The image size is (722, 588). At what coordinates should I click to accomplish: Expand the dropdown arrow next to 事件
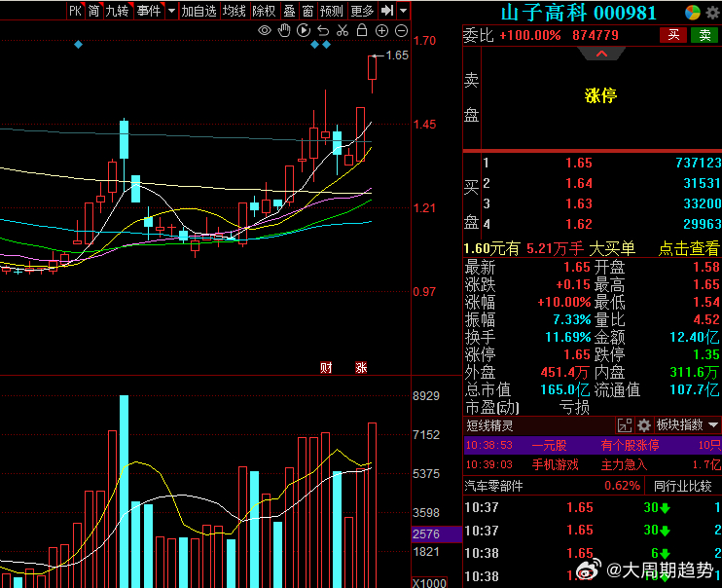click(x=171, y=11)
